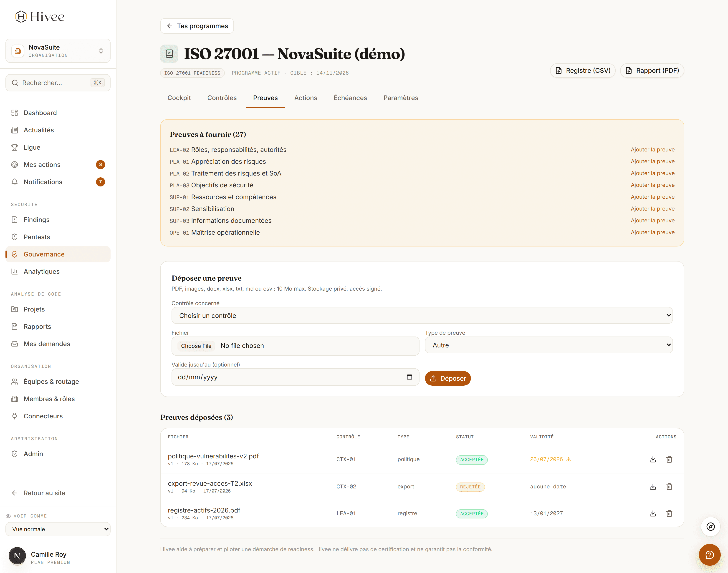728x573 pixels.
Task: Select the Preuves tab
Action: coord(265,98)
